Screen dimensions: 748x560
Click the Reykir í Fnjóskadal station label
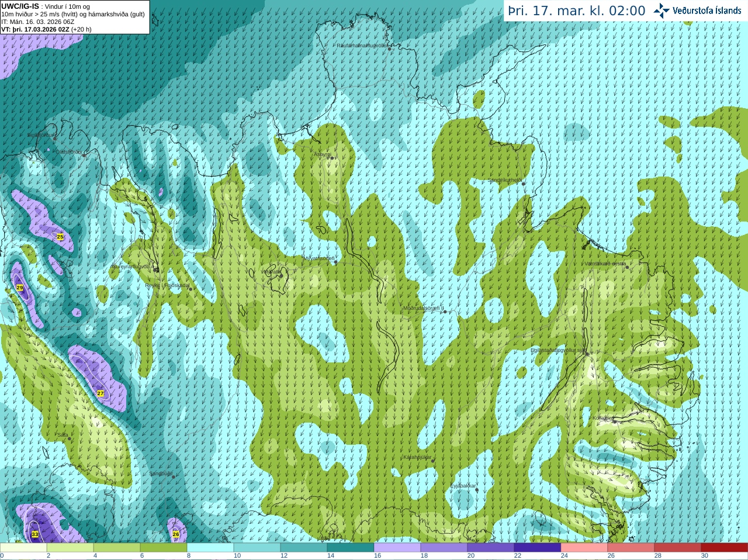coord(167,286)
